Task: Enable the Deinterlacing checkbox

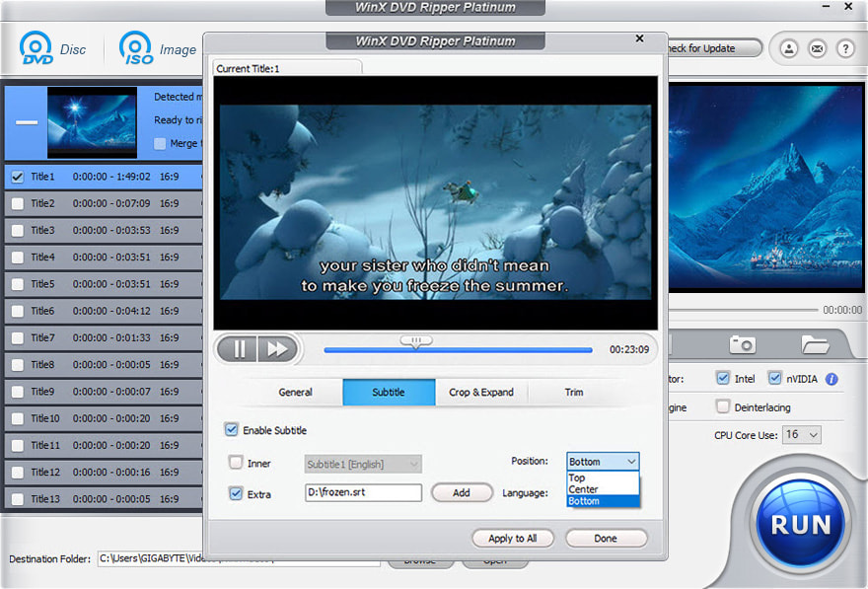Action: (722, 406)
